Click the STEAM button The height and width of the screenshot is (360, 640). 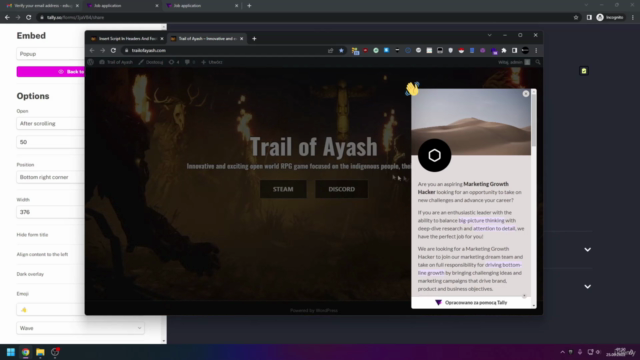(x=283, y=189)
